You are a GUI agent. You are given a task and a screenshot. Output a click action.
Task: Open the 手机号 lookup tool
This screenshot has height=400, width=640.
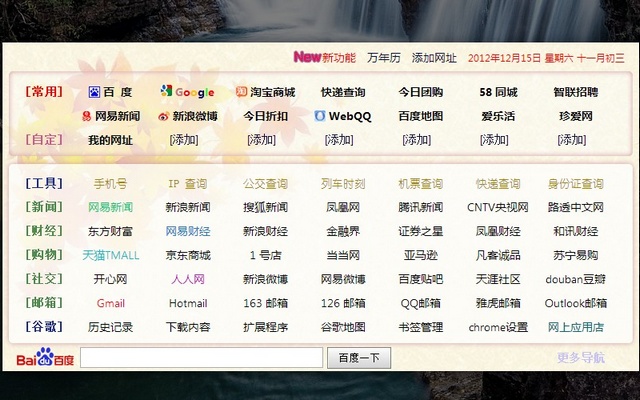click(110, 184)
